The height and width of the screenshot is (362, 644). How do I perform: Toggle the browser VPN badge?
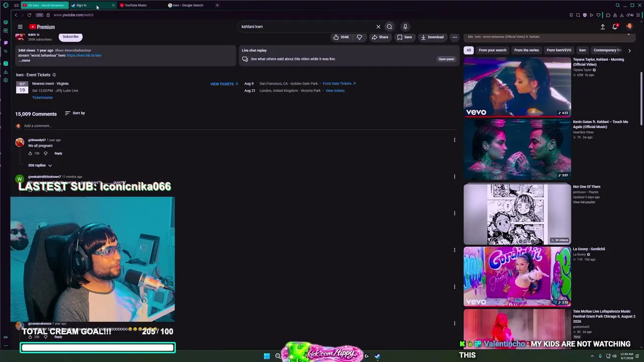40,15
